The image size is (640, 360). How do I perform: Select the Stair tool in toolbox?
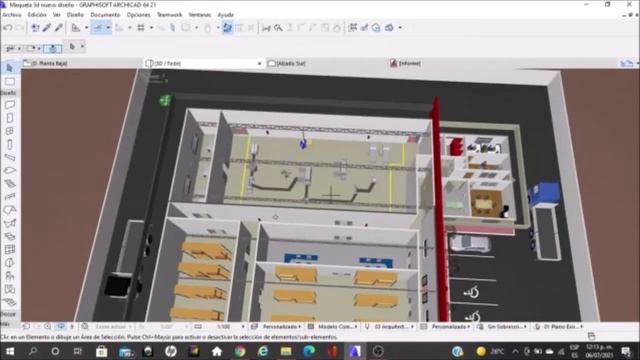point(10,184)
